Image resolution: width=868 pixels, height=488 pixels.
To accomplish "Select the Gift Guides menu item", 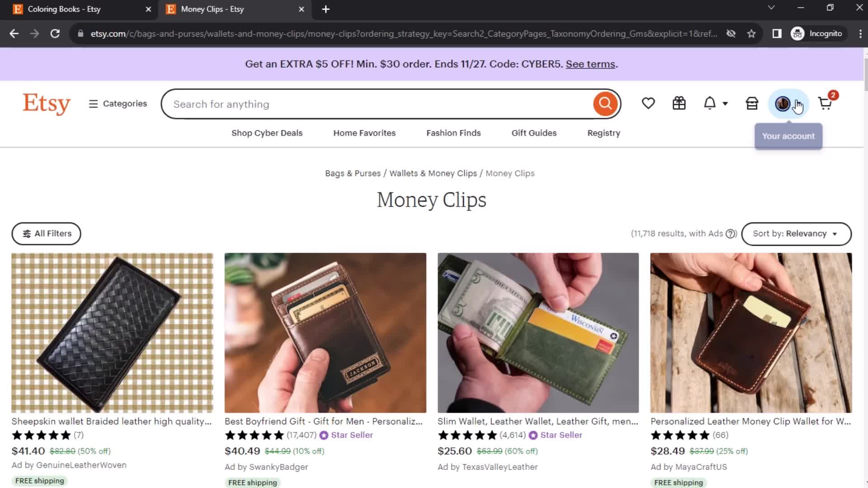I will (x=534, y=133).
